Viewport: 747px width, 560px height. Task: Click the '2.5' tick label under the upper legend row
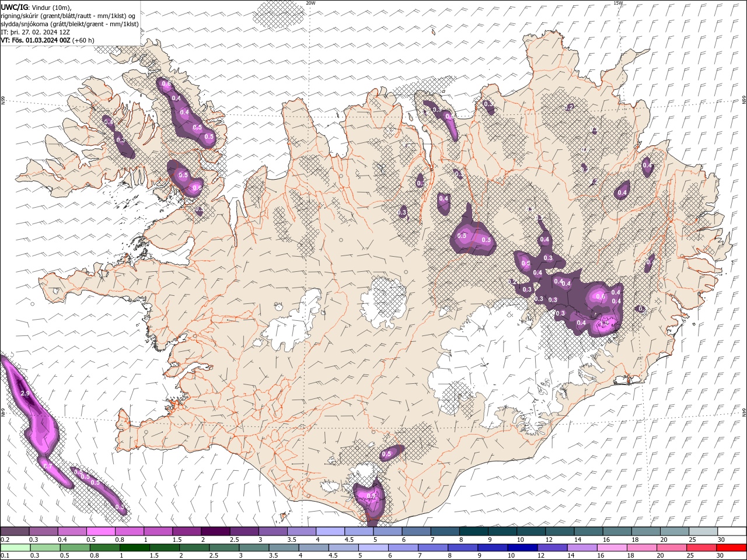click(234, 540)
